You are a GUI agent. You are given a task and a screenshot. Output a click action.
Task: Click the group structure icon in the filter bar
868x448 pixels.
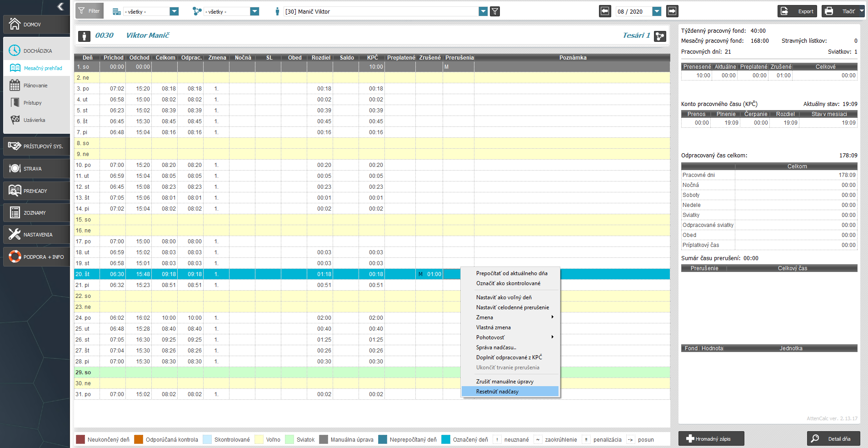pos(197,11)
